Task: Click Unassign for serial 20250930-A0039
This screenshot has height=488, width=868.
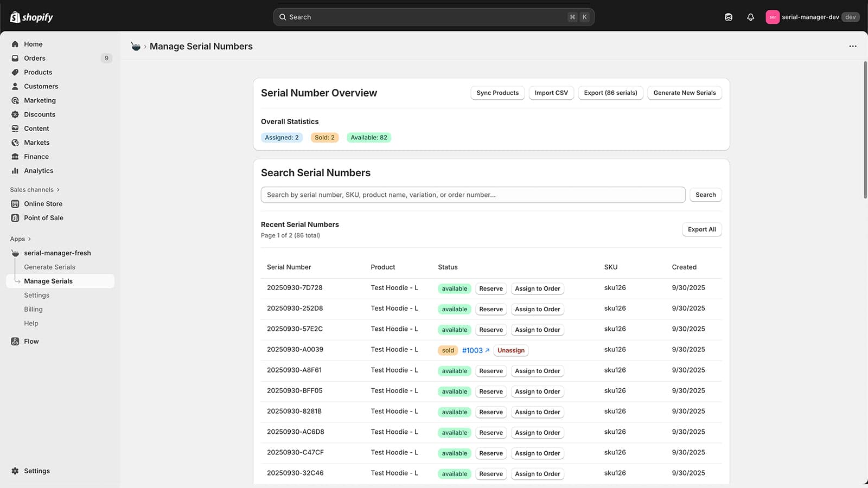Action: coord(511,350)
